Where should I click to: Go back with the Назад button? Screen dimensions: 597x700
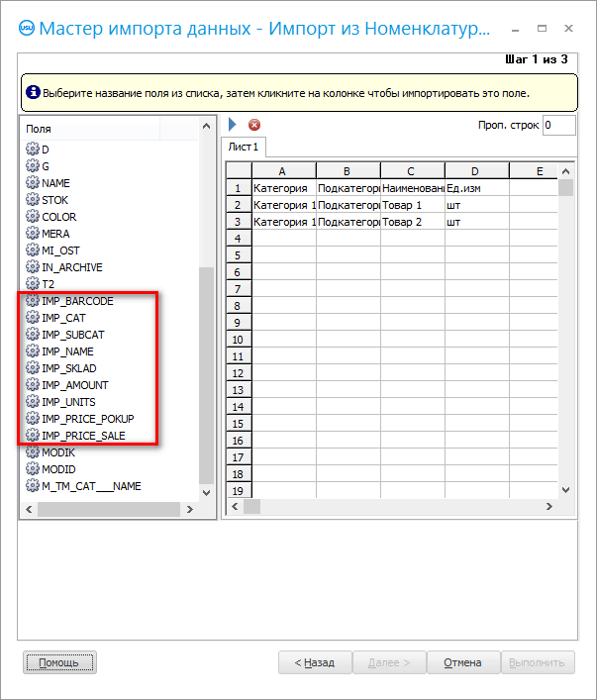click(313, 662)
